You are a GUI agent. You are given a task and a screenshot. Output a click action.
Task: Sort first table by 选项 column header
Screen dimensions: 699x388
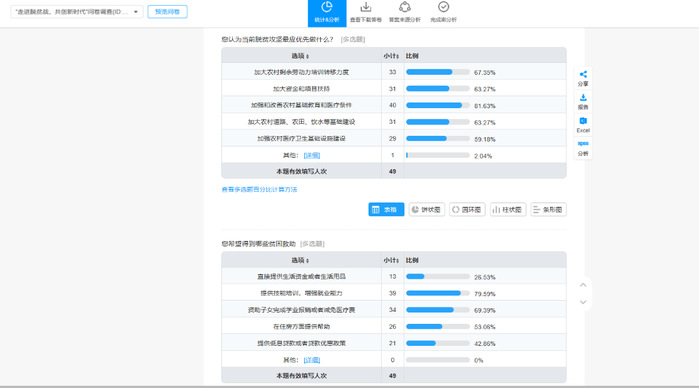pos(300,56)
